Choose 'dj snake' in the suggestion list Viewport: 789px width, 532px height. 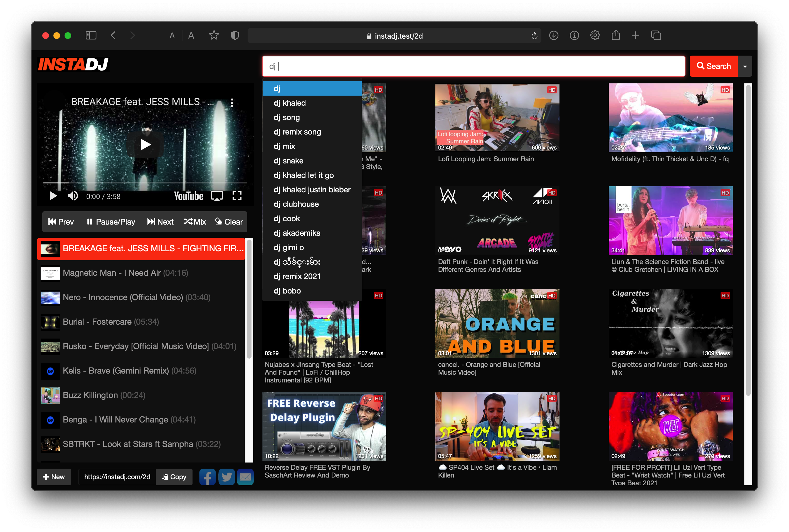[288, 160]
